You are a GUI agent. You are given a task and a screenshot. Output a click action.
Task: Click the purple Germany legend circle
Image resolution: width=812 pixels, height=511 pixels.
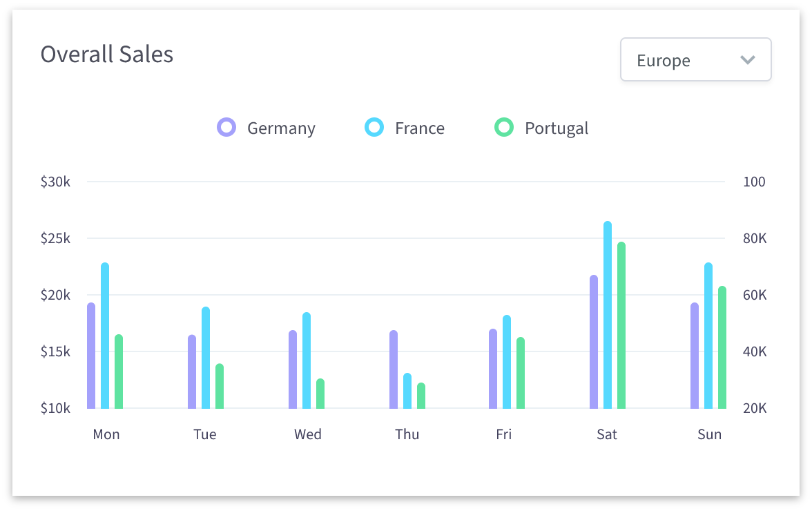(x=226, y=128)
